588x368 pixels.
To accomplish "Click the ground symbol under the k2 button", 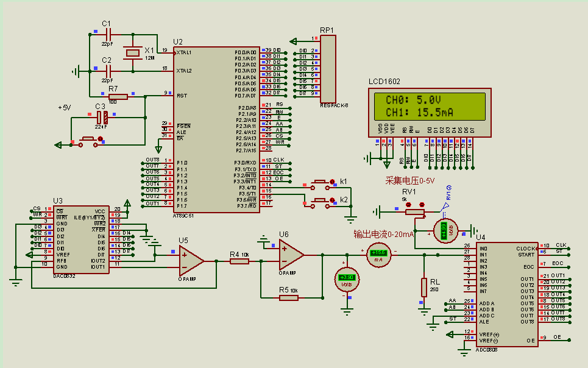I will pyautogui.click(x=350, y=218).
